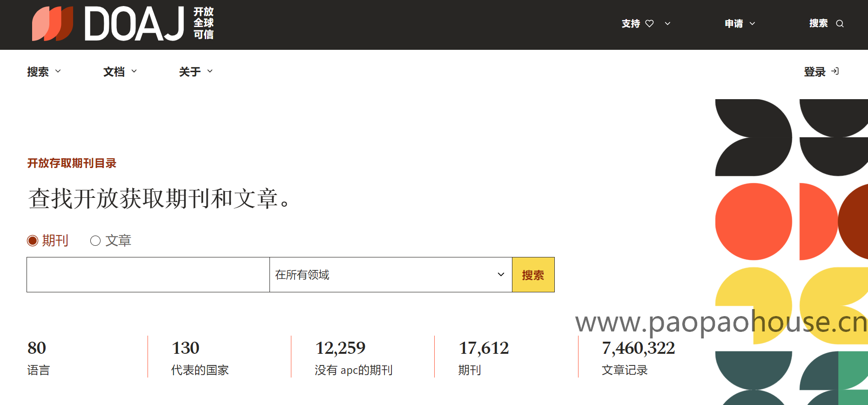Click the 12,259 没有 apc的期刊 statistic
This screenshot has width=868, height=405.
click(354, 358)
